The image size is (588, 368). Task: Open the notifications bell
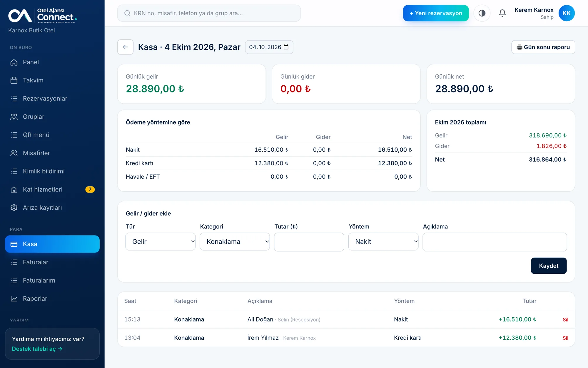[502, 13]
